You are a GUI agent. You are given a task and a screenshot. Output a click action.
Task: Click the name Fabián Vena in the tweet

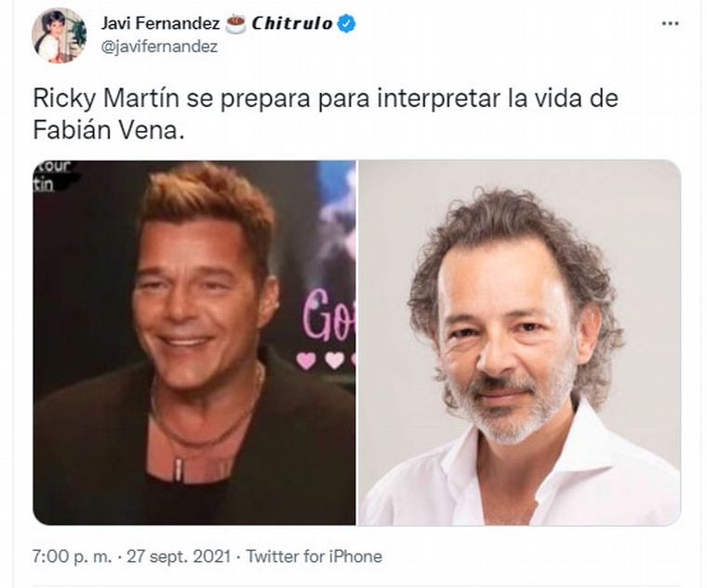point(109,130)
